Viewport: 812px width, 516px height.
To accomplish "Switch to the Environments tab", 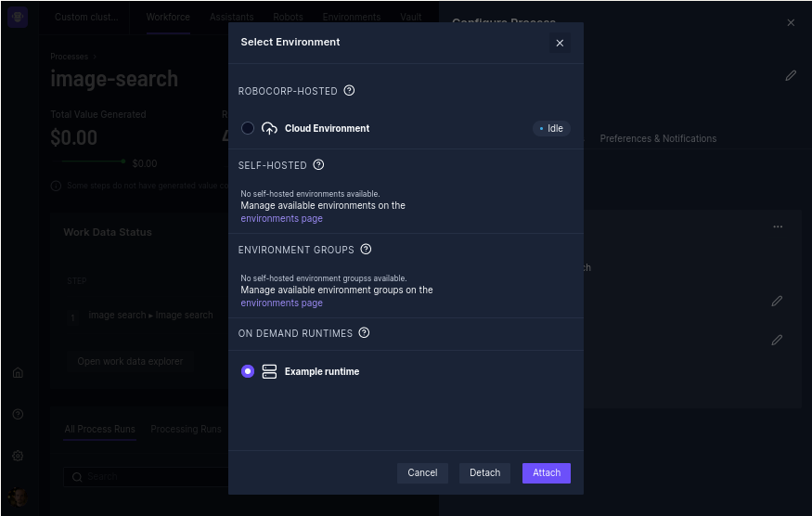I will 352,17.
